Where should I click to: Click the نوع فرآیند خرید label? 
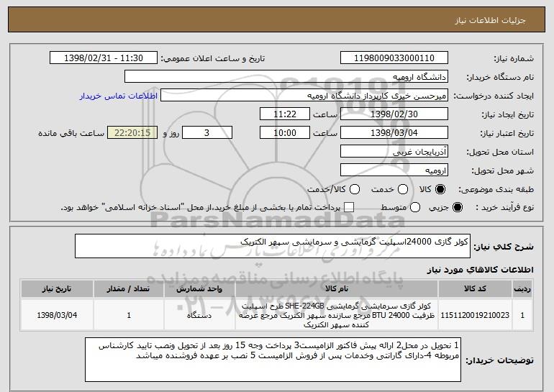[x=504, y=208]
